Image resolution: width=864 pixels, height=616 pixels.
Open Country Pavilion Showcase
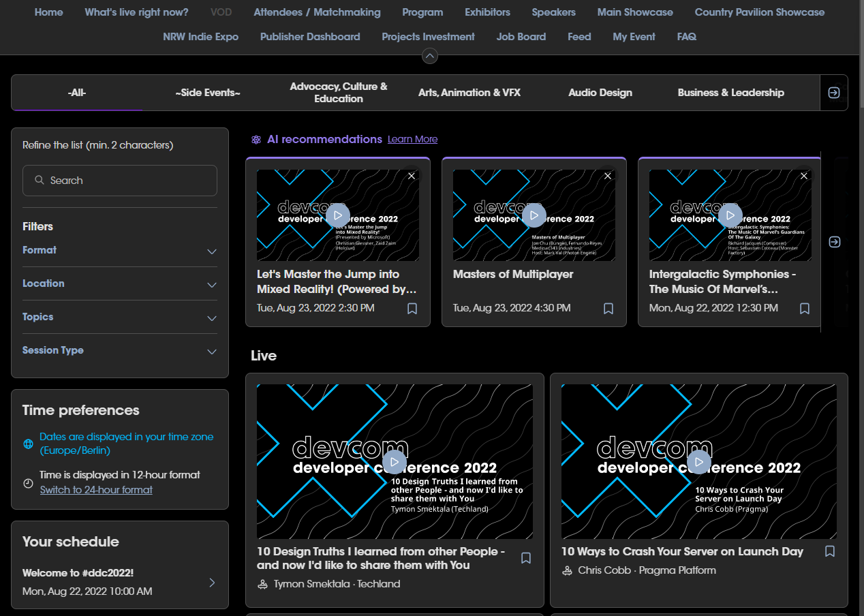[x=760, y=12]
